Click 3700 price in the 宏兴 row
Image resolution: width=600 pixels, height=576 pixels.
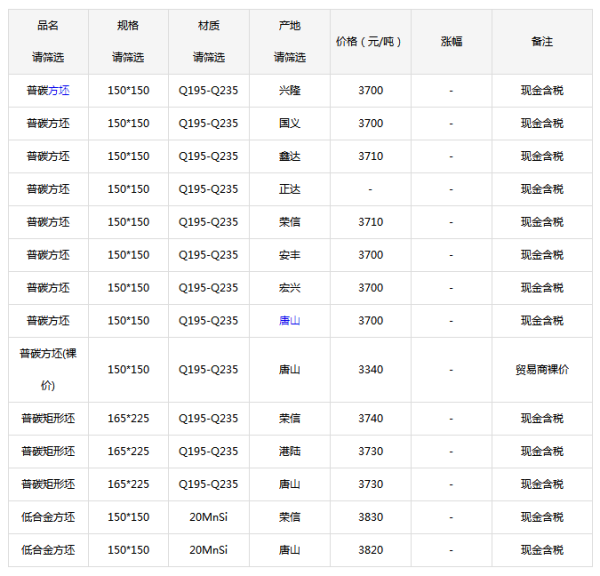[x=370, y=288]
